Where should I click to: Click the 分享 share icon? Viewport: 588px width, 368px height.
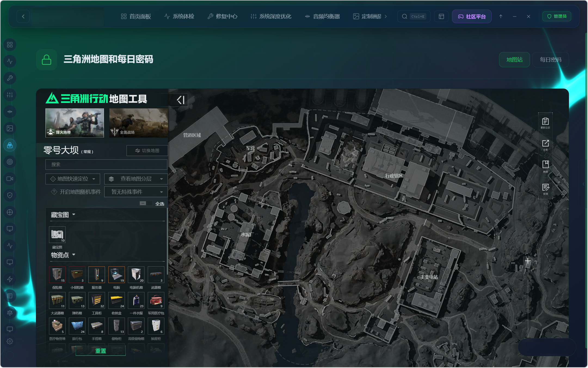pyautogui.click(x=545, y=145)
